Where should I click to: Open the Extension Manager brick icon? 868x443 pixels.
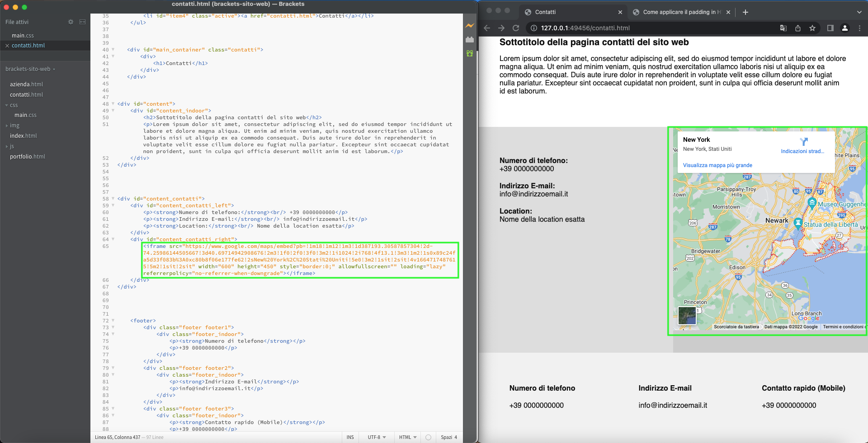[x=470, y=40]
